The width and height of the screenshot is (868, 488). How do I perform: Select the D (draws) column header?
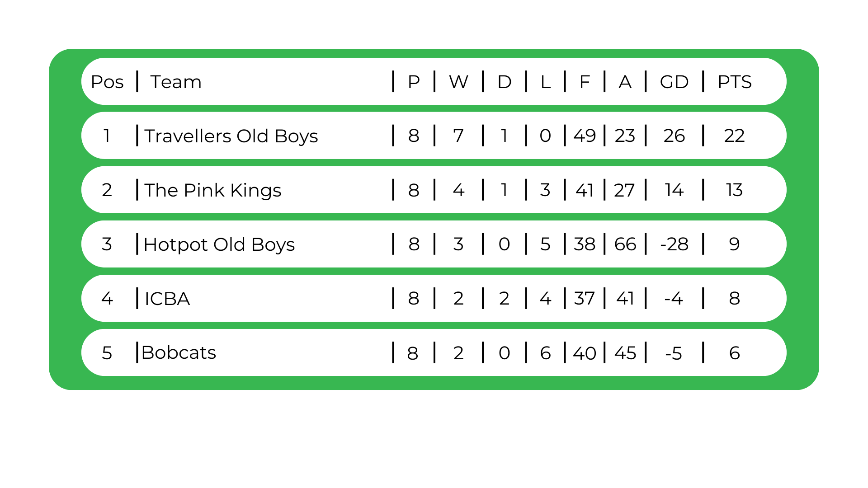tap(505, 82)
